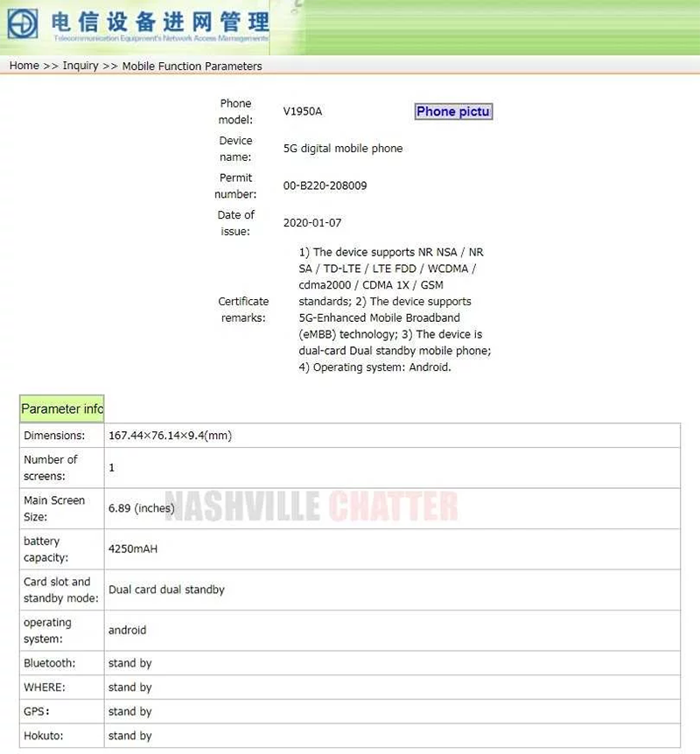Click the 5G digital mobile phone text
Image resolution: width=700 pixels, height=754 pixels.
point(343,149)
